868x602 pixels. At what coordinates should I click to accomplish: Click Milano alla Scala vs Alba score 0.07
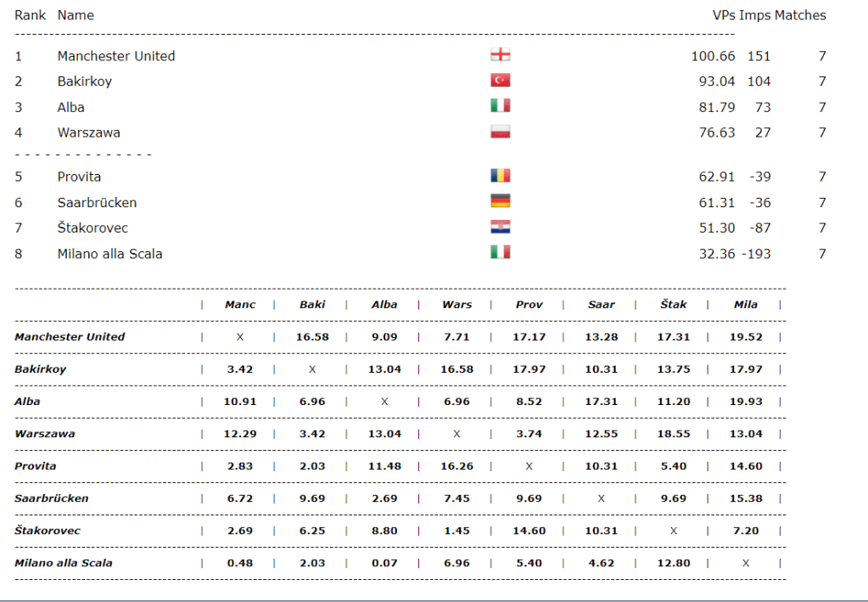[x=384, y=563]
